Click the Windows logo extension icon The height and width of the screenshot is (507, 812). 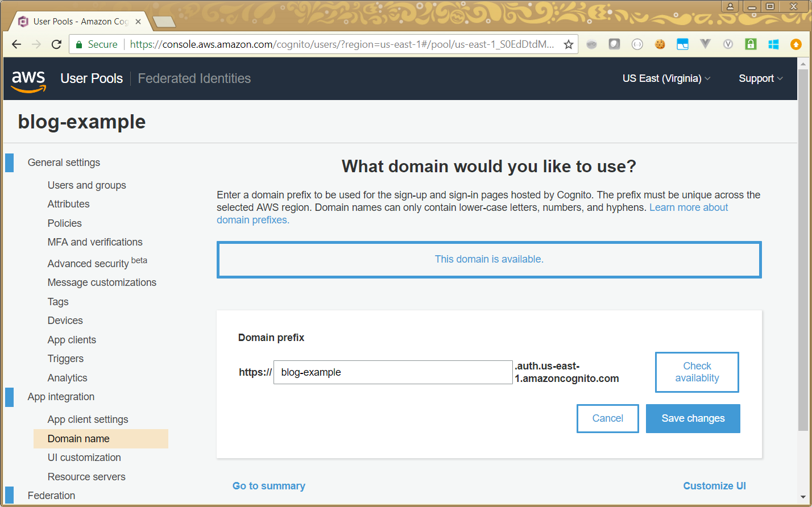(773, 44)
